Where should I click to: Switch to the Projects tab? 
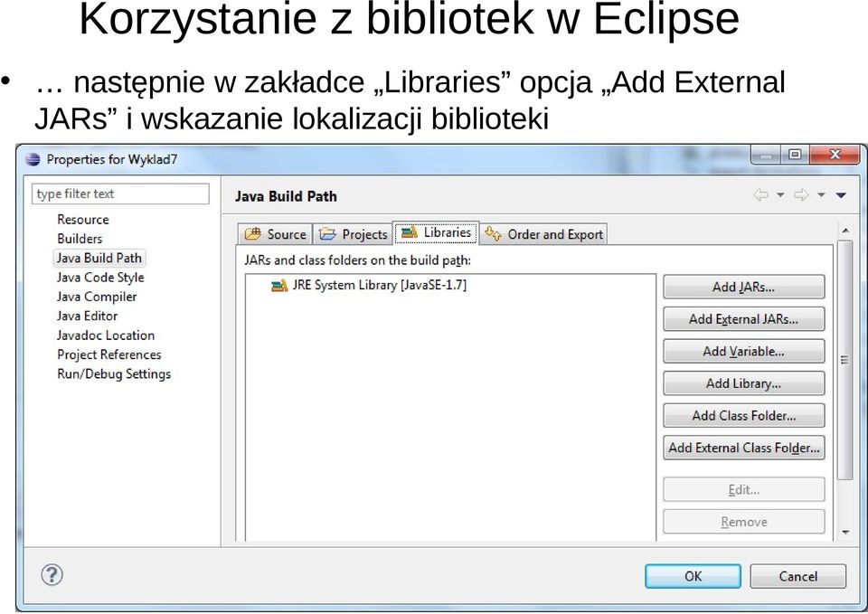[353, 234]
